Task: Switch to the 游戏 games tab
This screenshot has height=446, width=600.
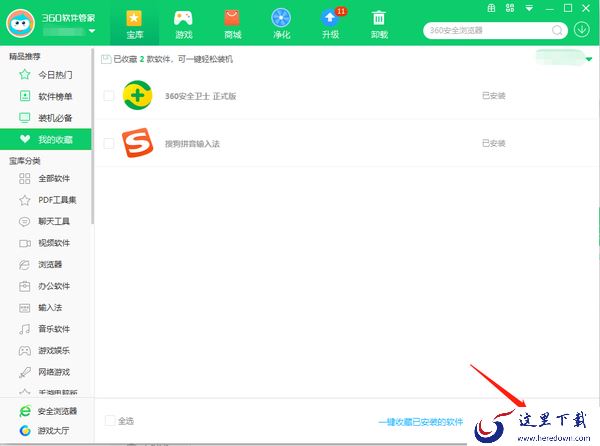Action: pos(183,24)
